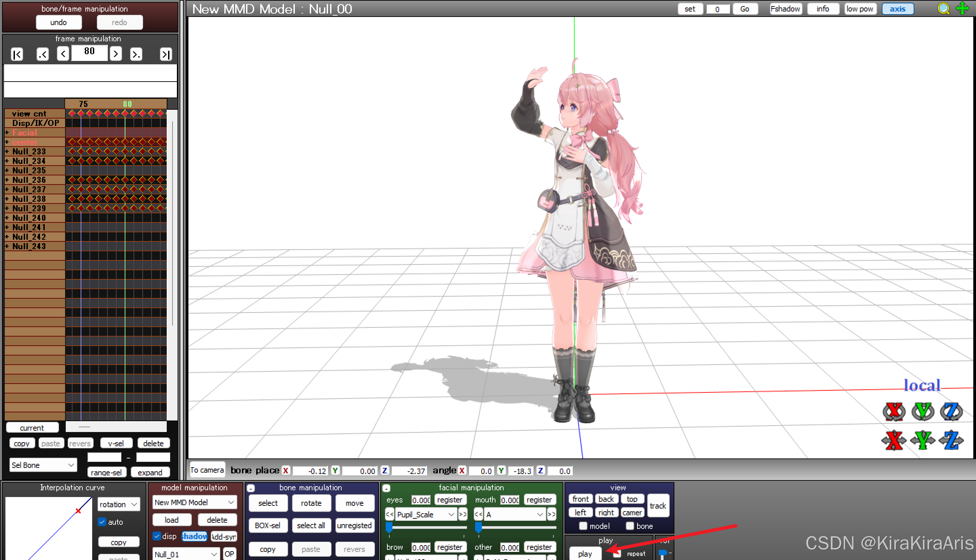Click the green pan view icon

click(x=962, y=8)
